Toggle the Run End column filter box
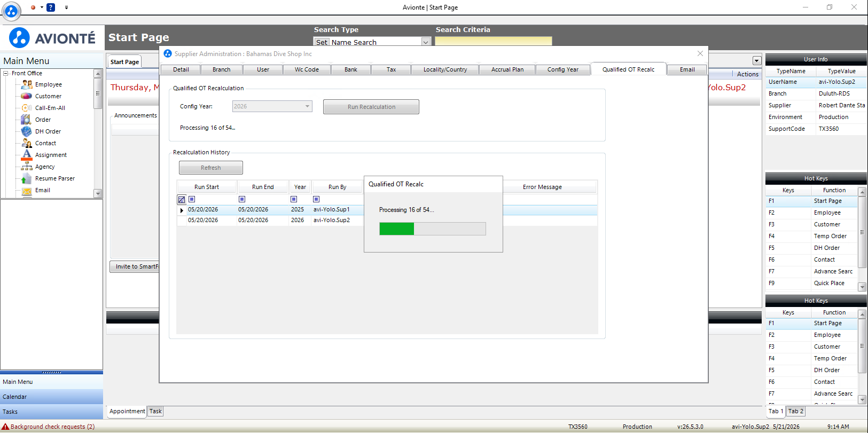The image size is (868, 433). tap(242, 199)
